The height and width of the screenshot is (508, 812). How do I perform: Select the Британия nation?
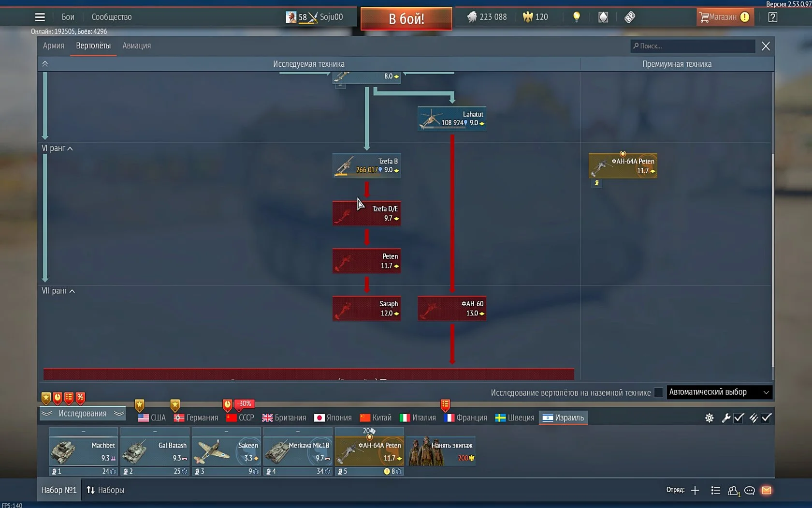[x=284, y=418]
